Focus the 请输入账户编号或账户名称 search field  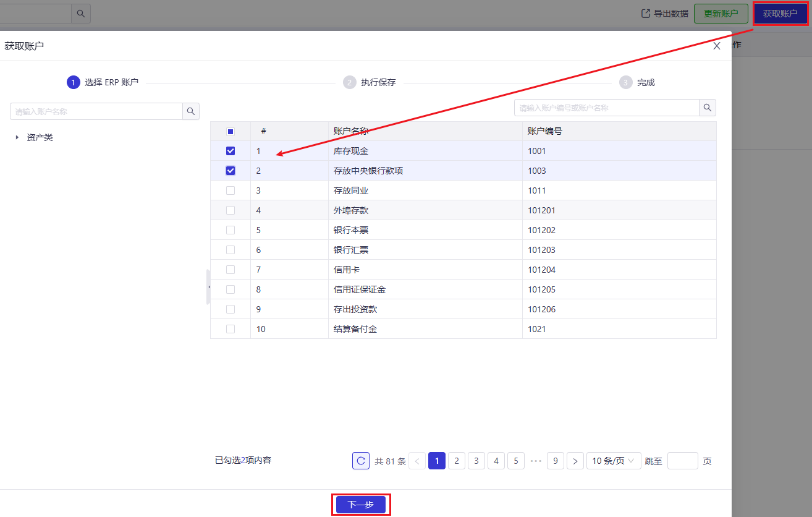click(x=607, y=108)
